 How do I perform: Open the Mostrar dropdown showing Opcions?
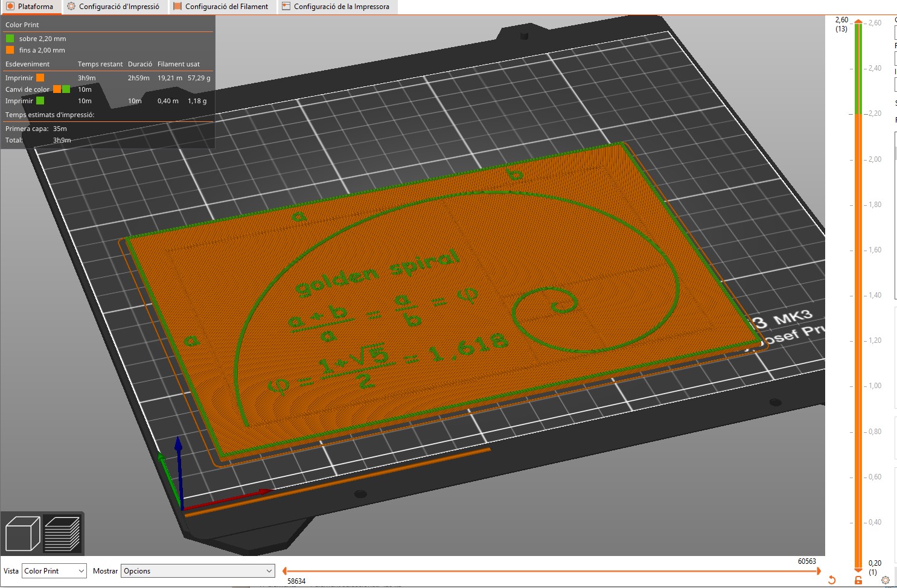click(198, 570)
